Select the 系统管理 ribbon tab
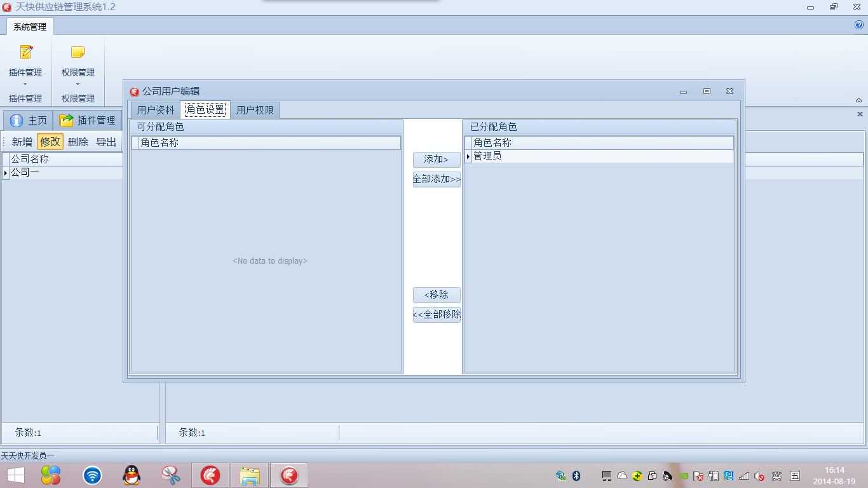868x488 pixels. click(30, 27)
